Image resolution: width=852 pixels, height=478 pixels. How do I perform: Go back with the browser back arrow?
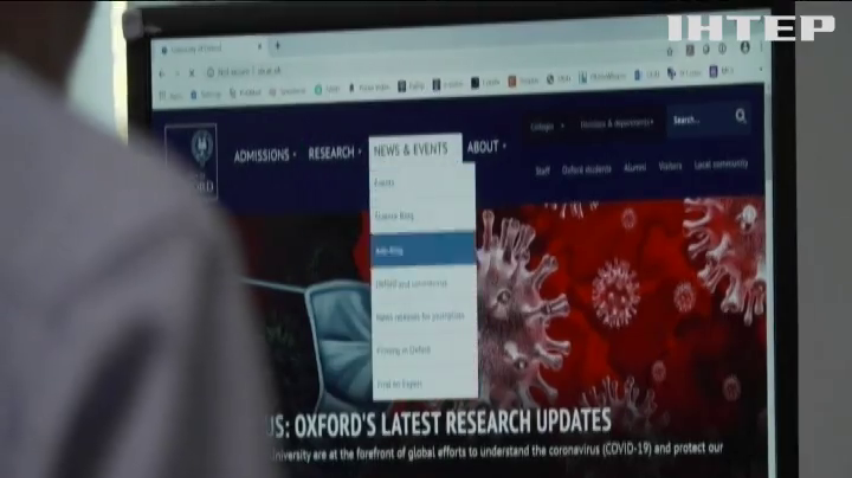(162, 73)
